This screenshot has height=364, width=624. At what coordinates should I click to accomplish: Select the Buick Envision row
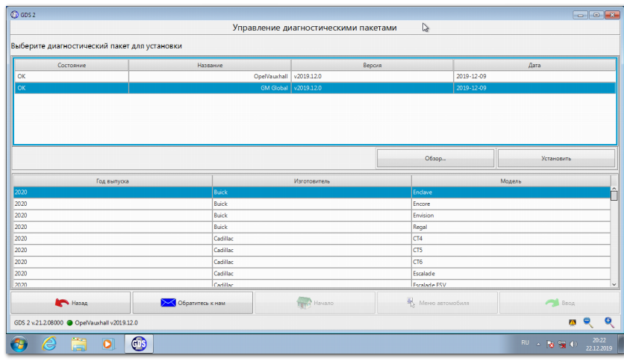(312, 216)
